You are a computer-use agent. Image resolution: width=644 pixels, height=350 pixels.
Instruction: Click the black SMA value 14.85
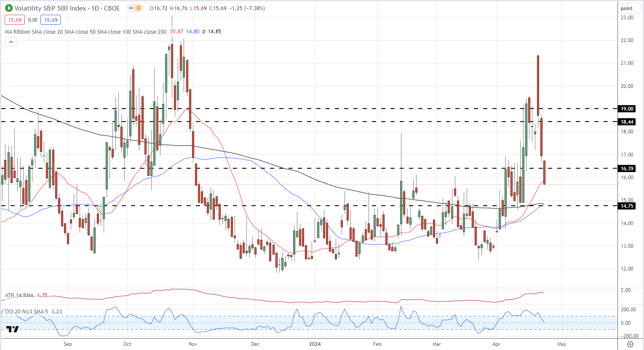[x=214, y=32]
